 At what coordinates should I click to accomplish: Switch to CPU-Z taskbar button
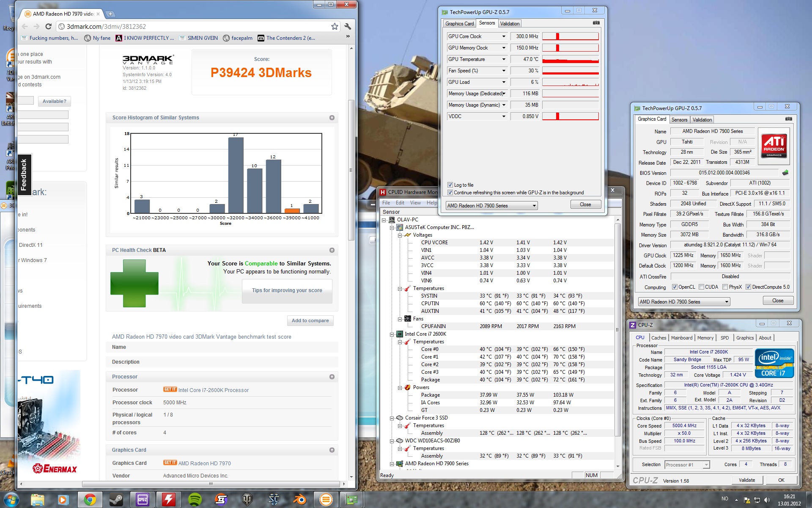(142, 500)
